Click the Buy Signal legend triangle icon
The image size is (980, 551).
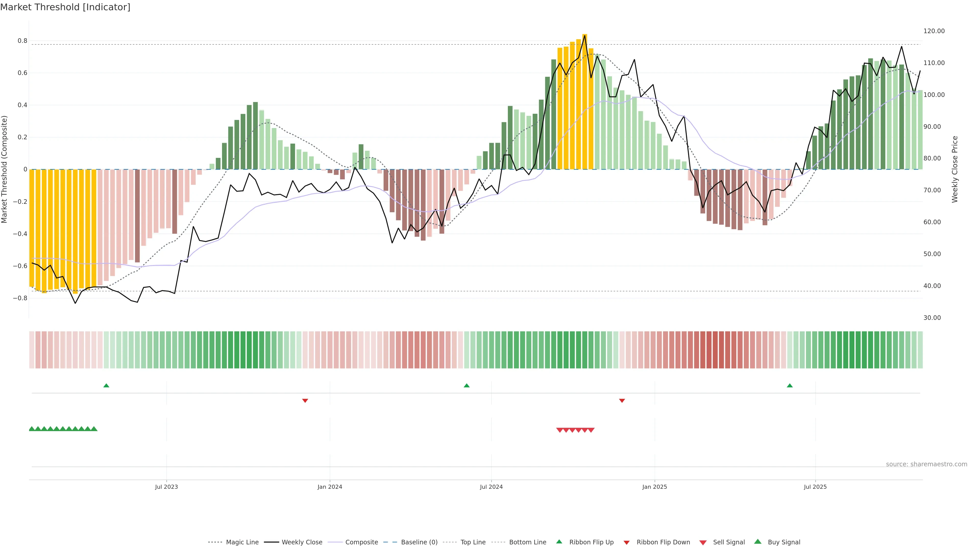coord(757,542)
